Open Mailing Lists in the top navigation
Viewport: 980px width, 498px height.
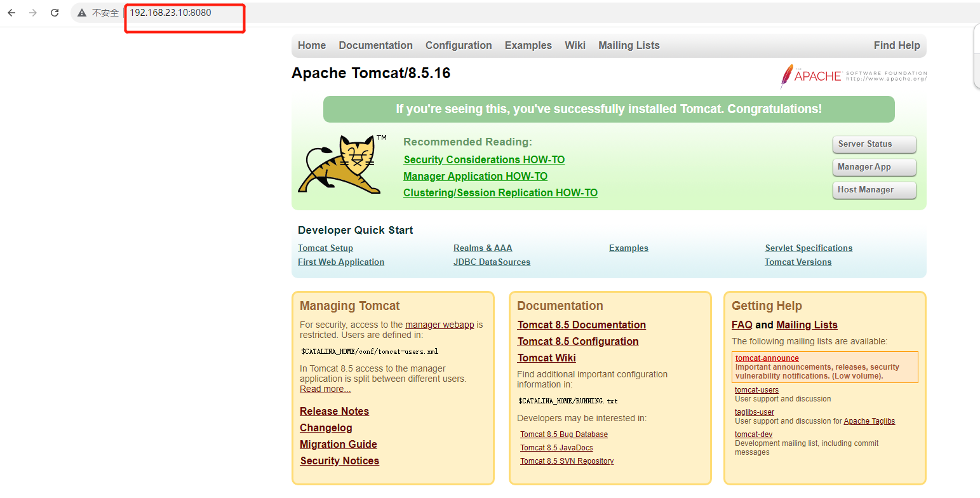click(629, 46)
